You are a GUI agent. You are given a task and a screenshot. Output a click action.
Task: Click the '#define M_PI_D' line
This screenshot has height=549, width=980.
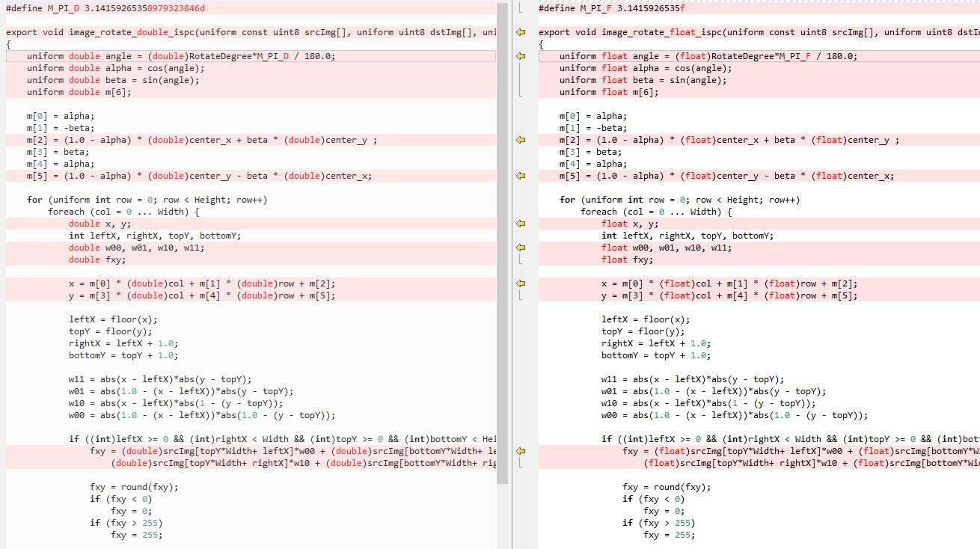[x=105, y=8]
